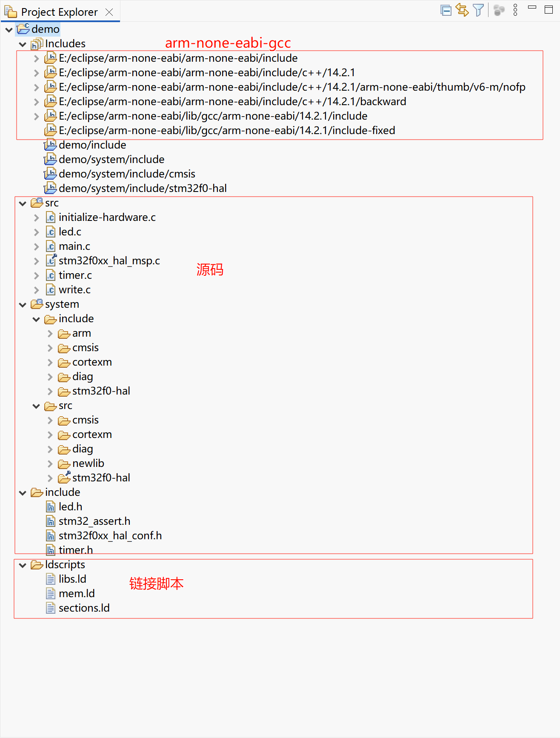The height and width of the screenshot is (738, 560).
Task: Select the path ending 'thumb/v6-m/nofp'
Action: [292, 87]
